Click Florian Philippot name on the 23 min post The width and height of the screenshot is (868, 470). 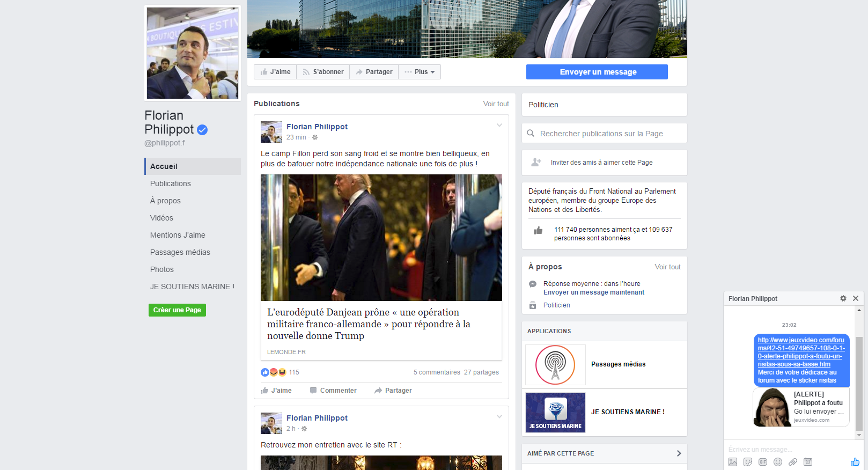pos(317,127)
